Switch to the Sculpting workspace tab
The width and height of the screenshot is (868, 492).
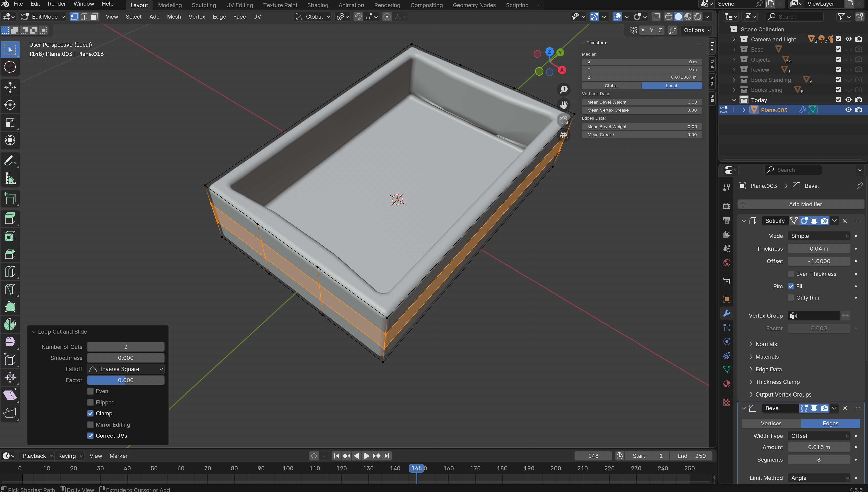(x=204, y=5)
